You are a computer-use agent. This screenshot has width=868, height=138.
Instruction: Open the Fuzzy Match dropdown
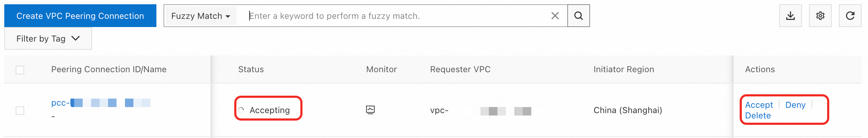201,16
